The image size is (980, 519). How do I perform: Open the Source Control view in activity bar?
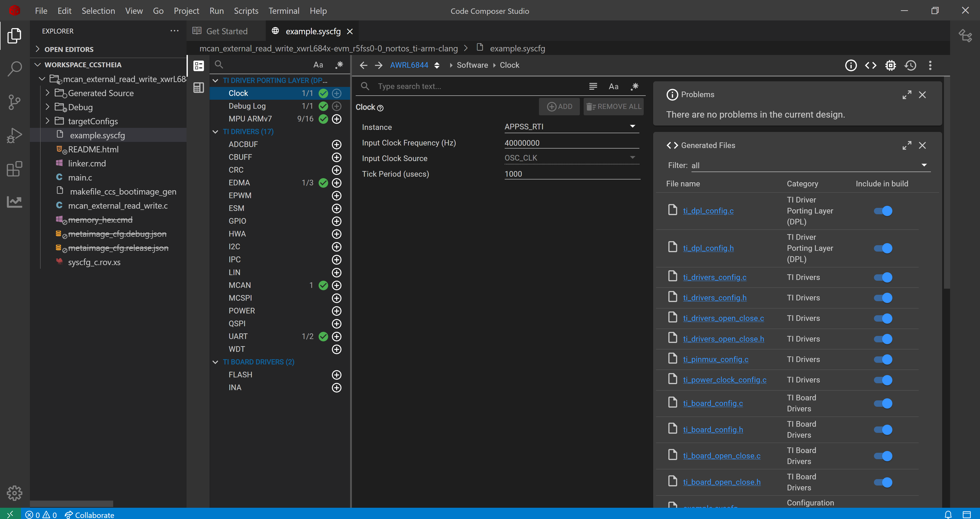pyautogui.click(x=15, y=102)
